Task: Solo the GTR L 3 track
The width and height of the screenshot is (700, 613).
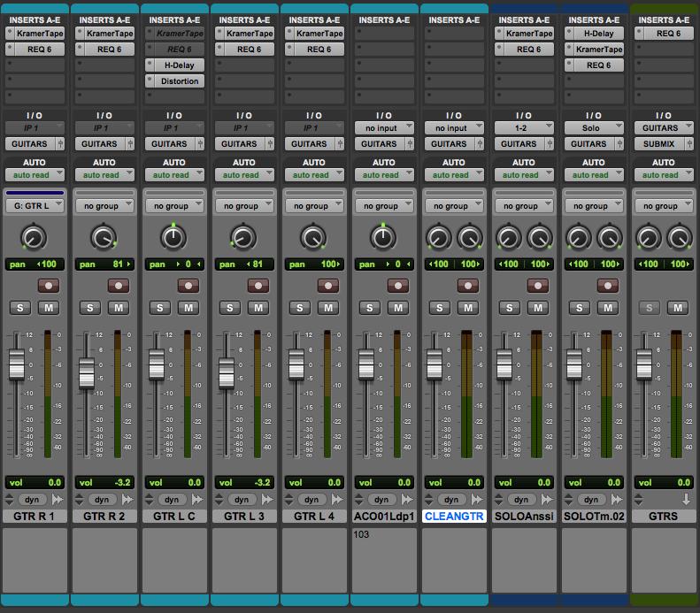Action: click(x=229, y=308)
